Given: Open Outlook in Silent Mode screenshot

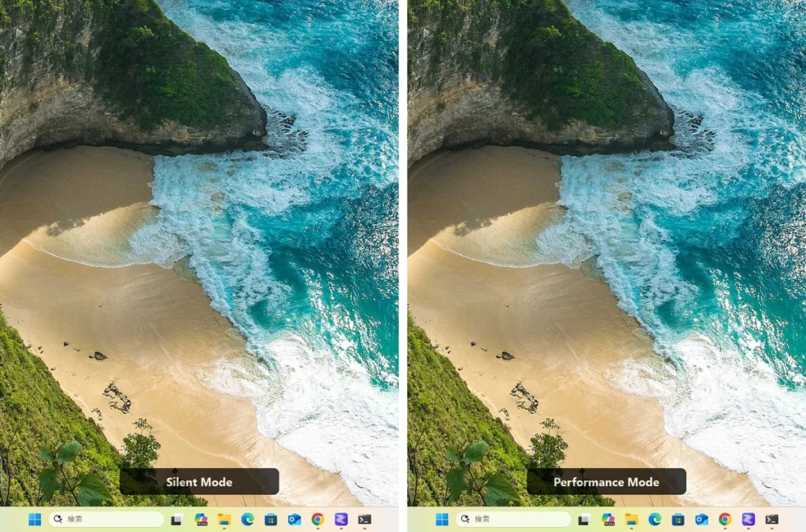Looking at the screenshot, I should [294, 519].
